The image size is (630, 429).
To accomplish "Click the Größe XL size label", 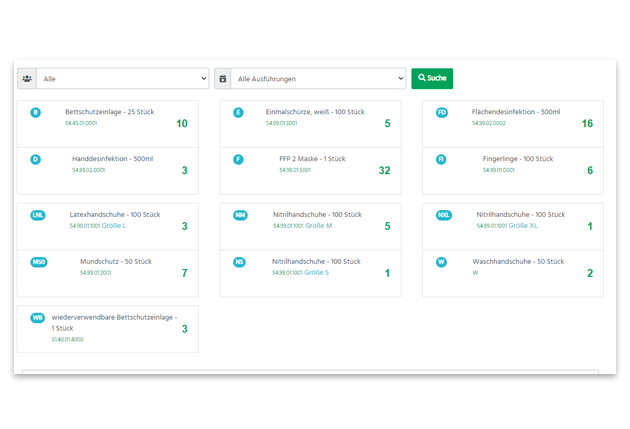I will click(x=523, y=226).
